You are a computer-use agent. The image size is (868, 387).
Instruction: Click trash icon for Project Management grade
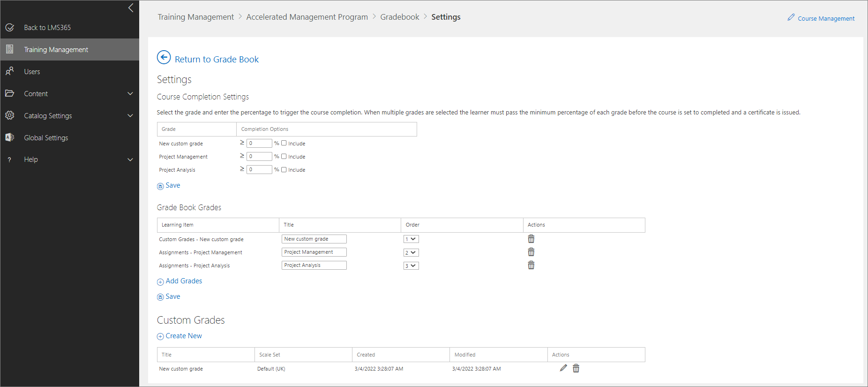click(531, 252)
